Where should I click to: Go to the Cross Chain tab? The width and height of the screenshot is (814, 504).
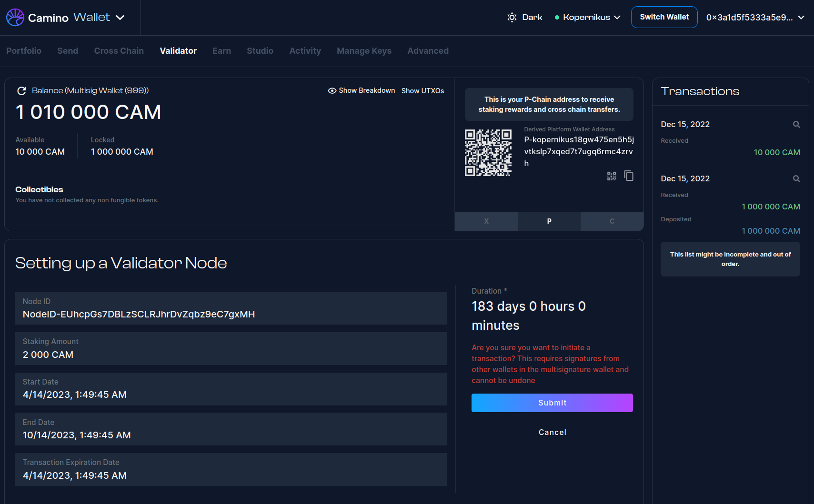119,51
